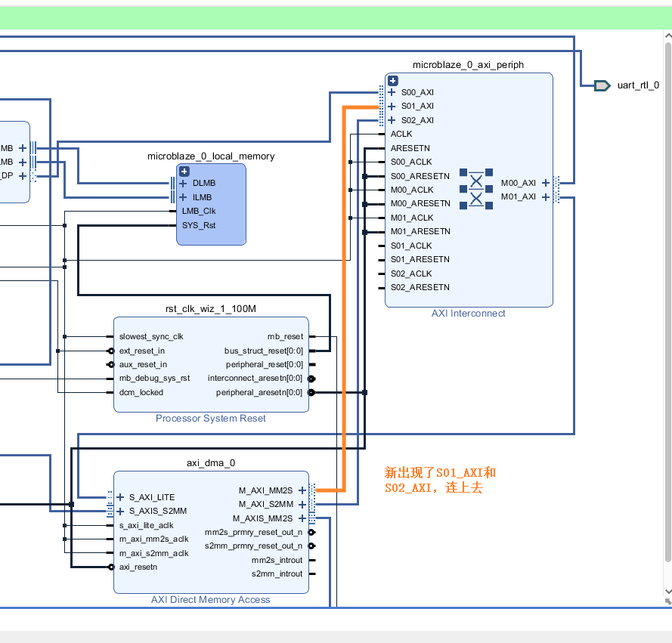Click the AXI Direct Memory Access label

tap(210, 599)
